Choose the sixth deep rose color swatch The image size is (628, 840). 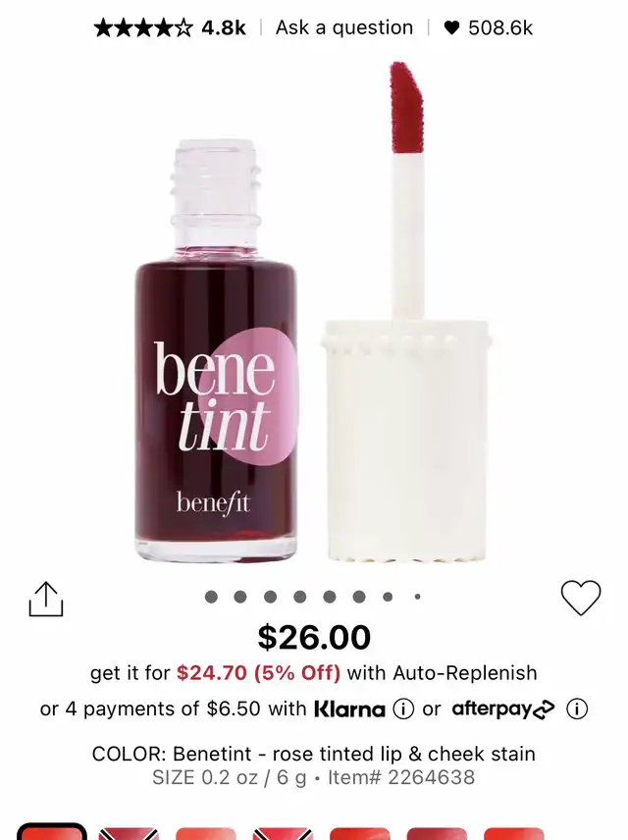(x=437, y=833)
